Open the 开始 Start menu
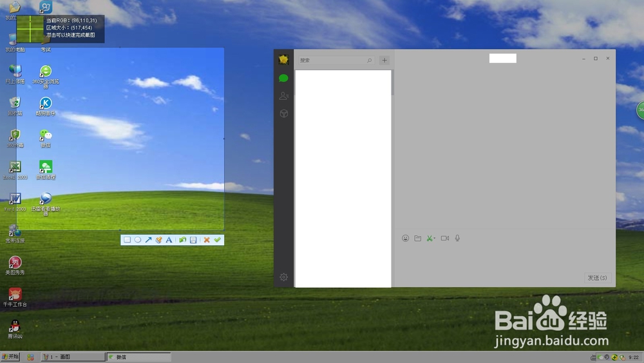Viewport: 644px width, 363px height. 10,357
